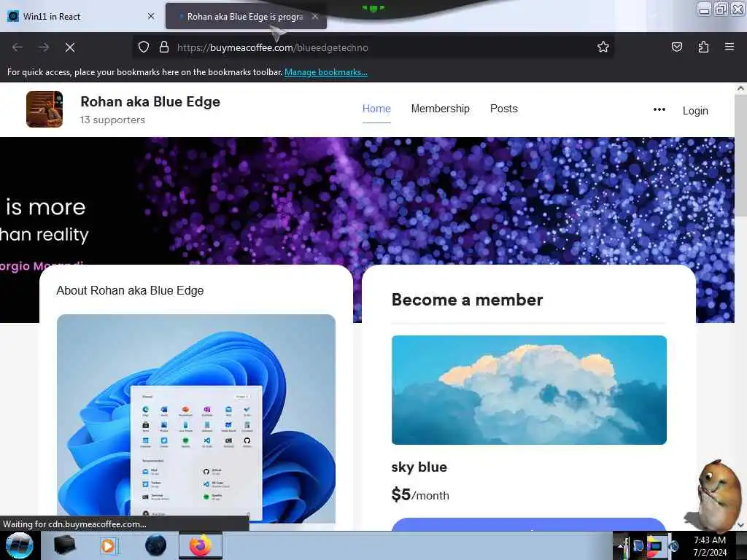Show hidden tray icons with the arrow
The height and width of the screenshot is (560, 747).
pos(621,545)
